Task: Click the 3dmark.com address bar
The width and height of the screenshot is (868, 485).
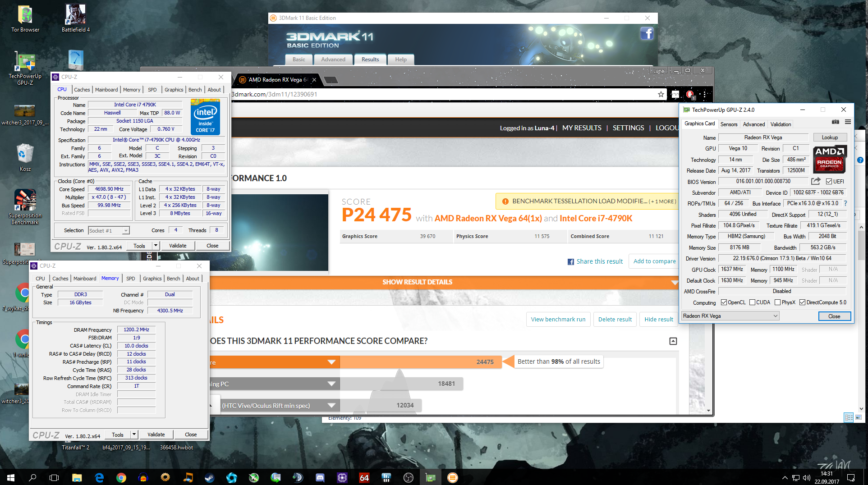Action: (x=442, y=94)
